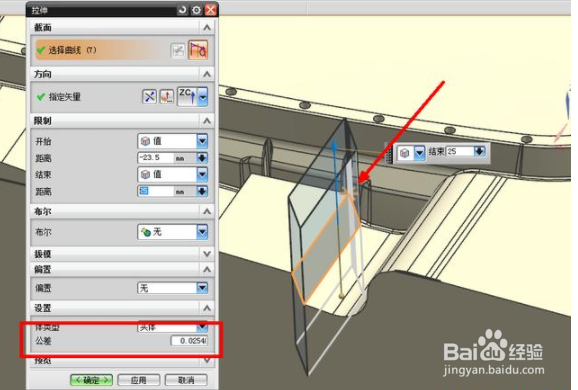The height and width of the screenshot is (390, 578).
Task: Expand the 拔模 section
Action: 207,254
